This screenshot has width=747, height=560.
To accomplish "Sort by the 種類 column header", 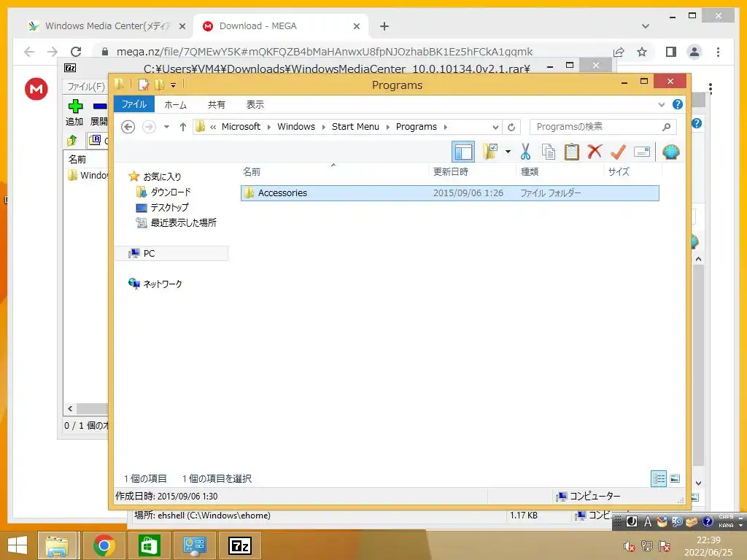I will [560, 171].
